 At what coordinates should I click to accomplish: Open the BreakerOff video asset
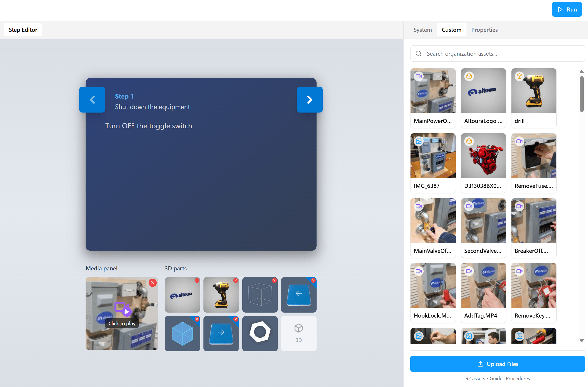[x=534, y=228]
